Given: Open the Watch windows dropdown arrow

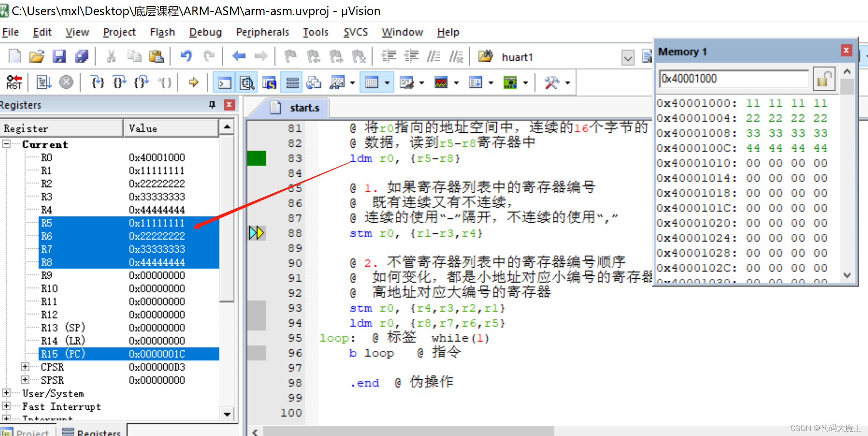Looking at the screenshot, I should click(x=353, y=83).
